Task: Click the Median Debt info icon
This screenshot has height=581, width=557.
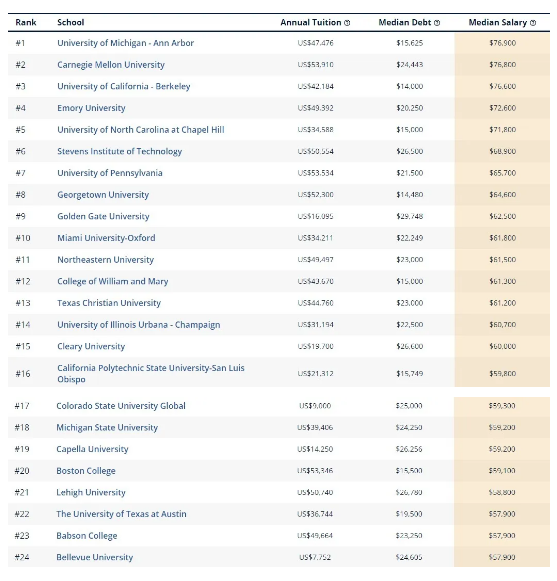Action: (x=437, y=23)
